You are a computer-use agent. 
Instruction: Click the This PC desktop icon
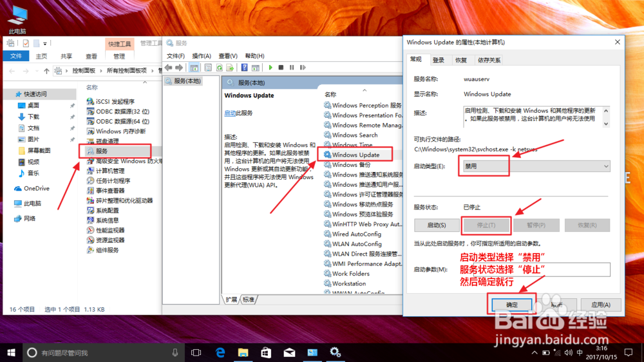(x=17, y=19)
